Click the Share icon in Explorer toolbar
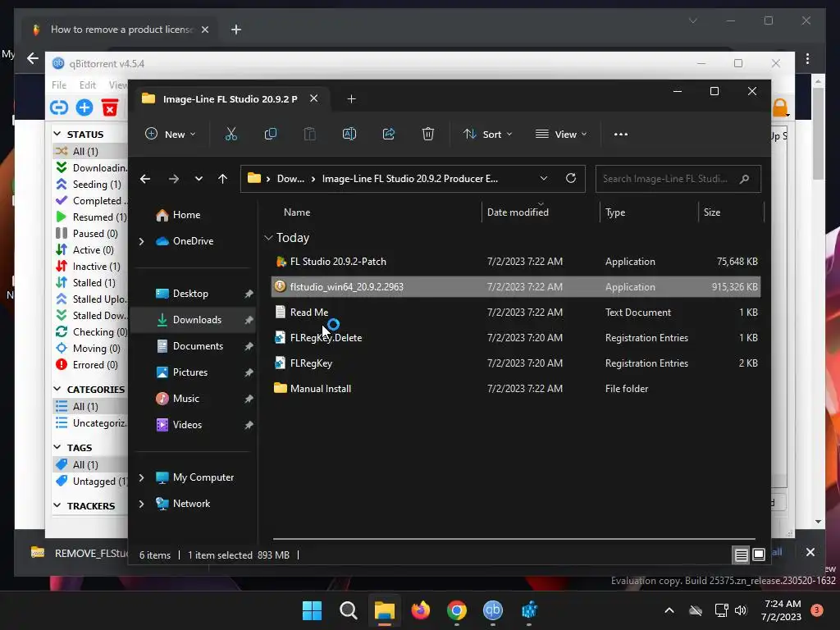 (x=388, y=134)
